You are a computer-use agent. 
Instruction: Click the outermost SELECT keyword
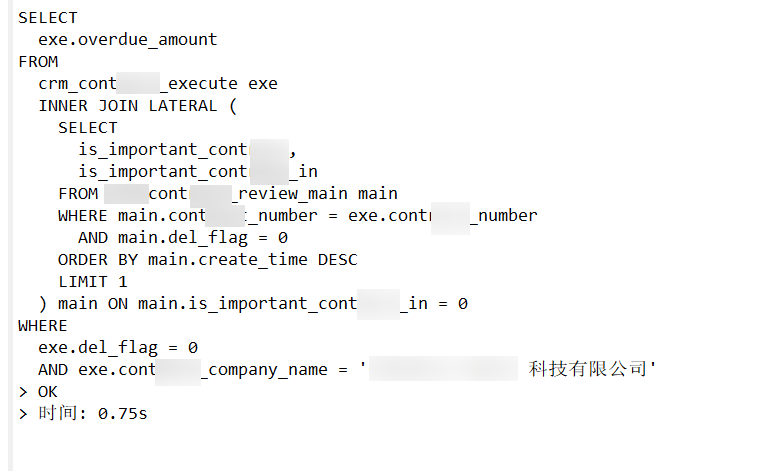point(48,18)
